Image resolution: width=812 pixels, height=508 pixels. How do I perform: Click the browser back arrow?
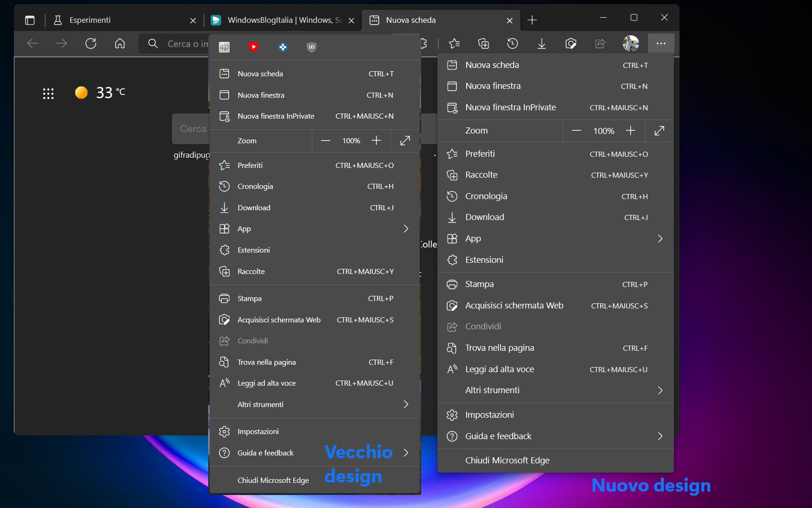[33, 44]
